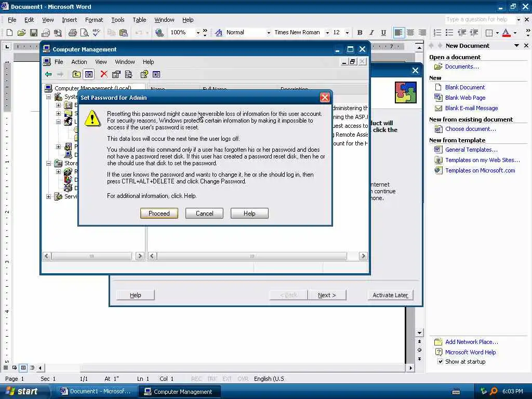The width and height of the screenshot is (532, 399).
Task: Click the Bullets list icon
Action: click(449, 33)
